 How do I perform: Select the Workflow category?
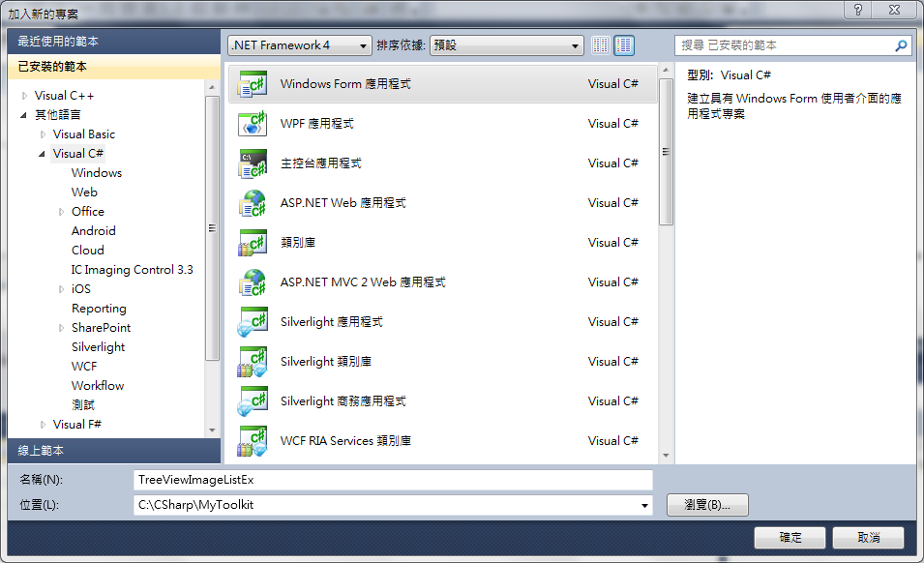[x=98, y=386]
